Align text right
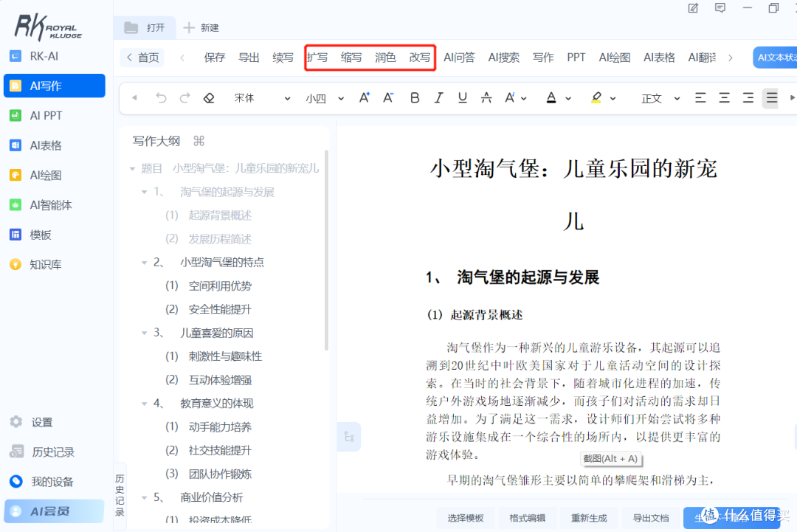 (x=748, y=97)
